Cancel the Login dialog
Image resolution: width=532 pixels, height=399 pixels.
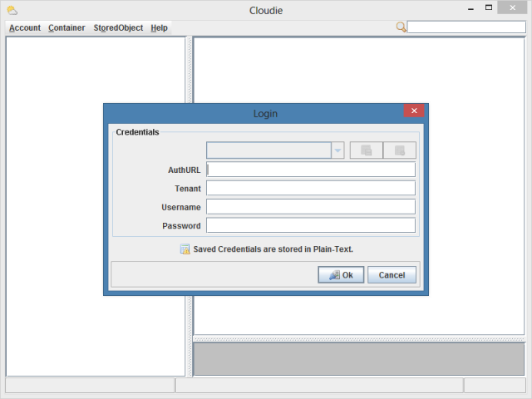pos(392,275)
